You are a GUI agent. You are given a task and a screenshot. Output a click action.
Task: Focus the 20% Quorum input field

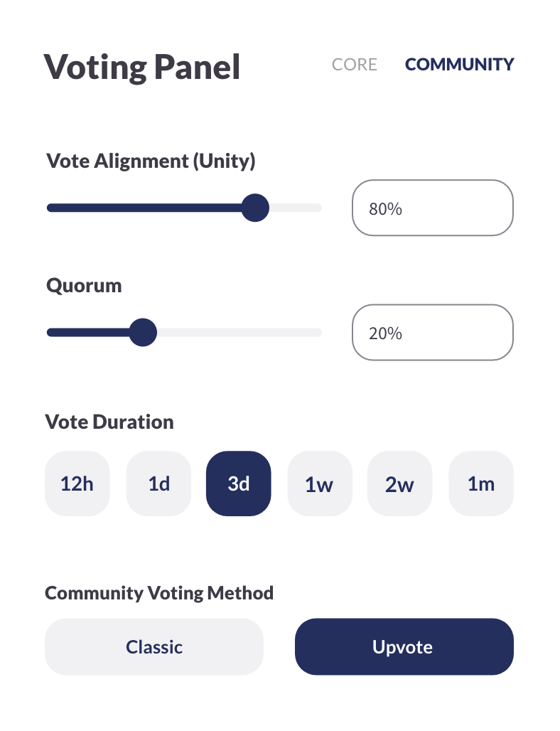point(433,332)
